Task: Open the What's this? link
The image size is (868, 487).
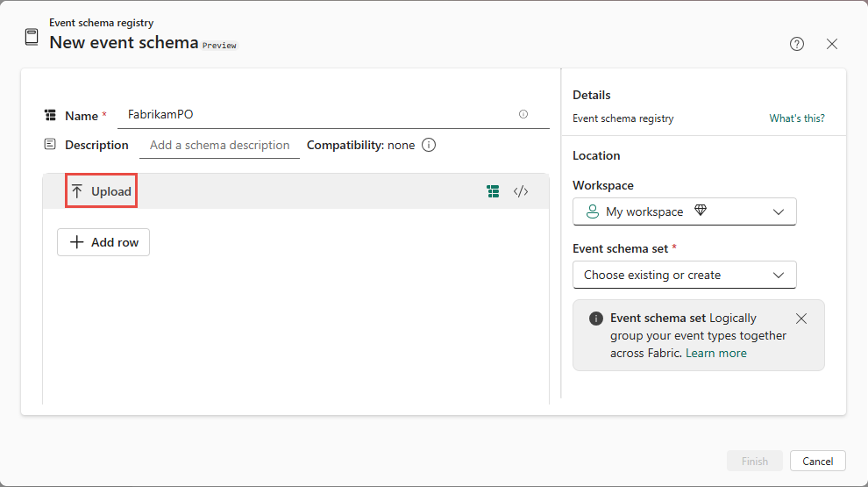Action: click(797, 118)
